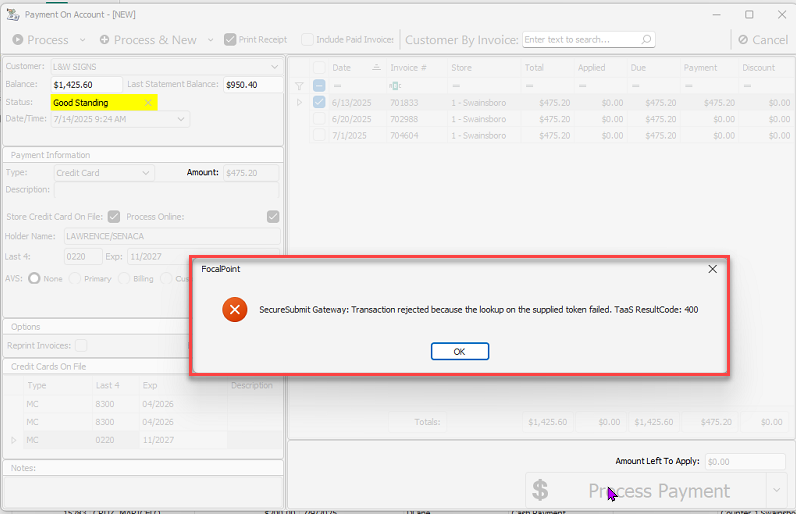796x514 pixels.
Task: Clear the Good Standing status with X
Action: tap(148, 103)
